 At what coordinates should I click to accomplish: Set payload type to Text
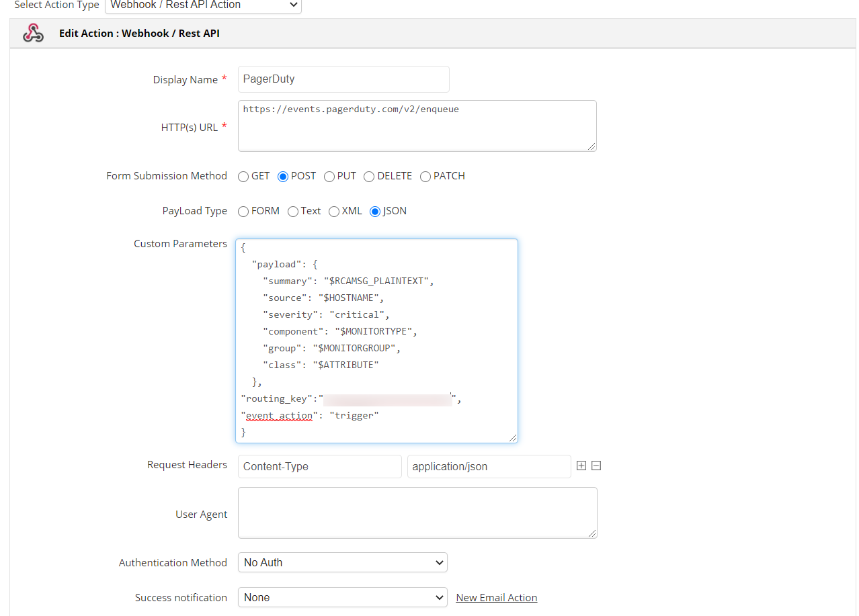click(x=293, y=212)
